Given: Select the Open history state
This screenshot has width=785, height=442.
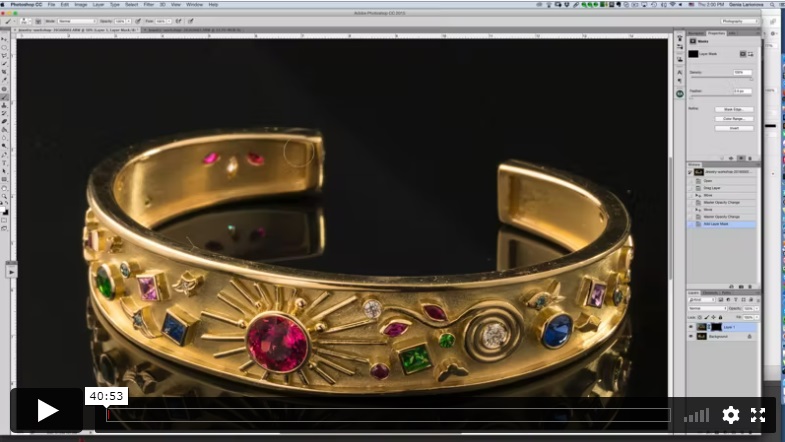Looking at the screenshot, I should (x=722, y=181).
